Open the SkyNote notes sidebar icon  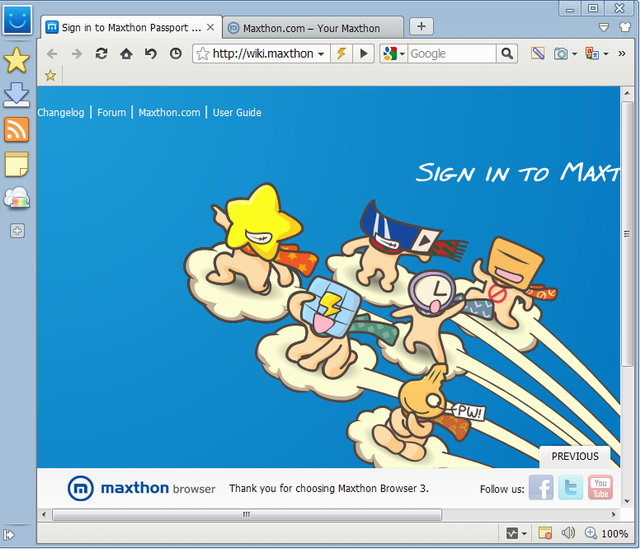[x=17, y=164]
